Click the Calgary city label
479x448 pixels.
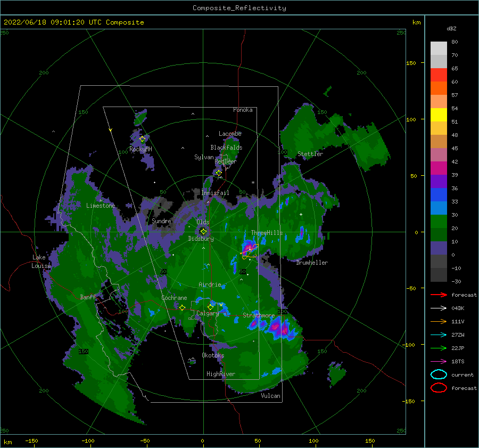208,313
